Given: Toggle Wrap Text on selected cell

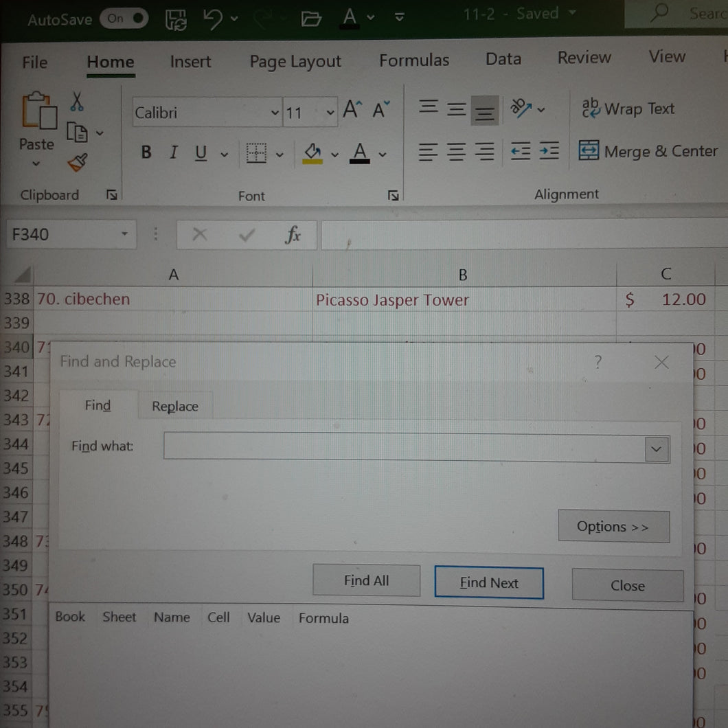Looking at the screenshot, I should (628, 109).
